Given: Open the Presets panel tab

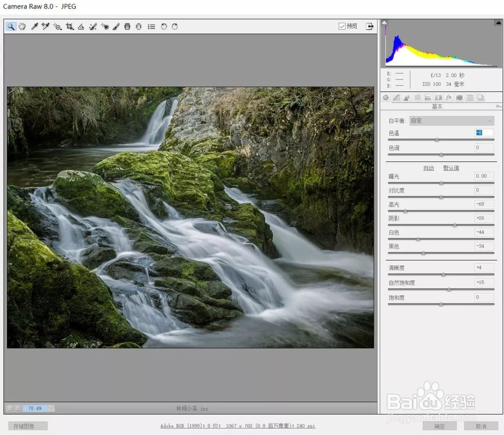Looking at the screenshot, I should pyautogui.click(x=470, y=98).
